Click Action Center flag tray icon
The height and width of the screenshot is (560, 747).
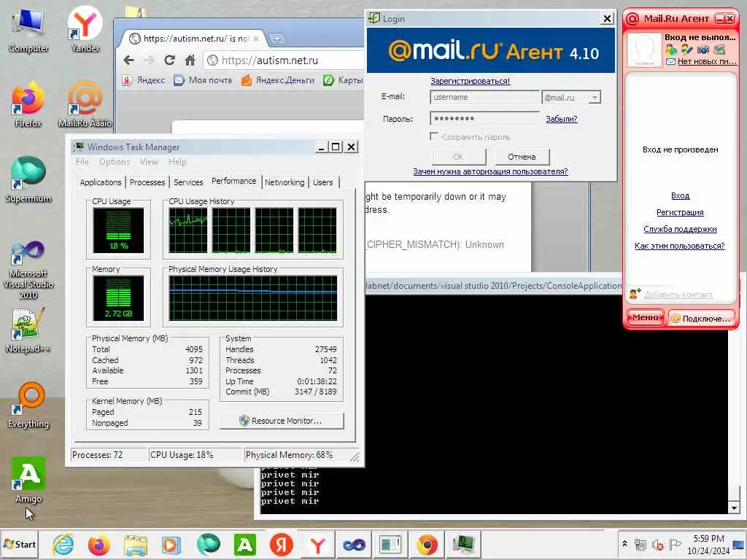tap(675, 544)
